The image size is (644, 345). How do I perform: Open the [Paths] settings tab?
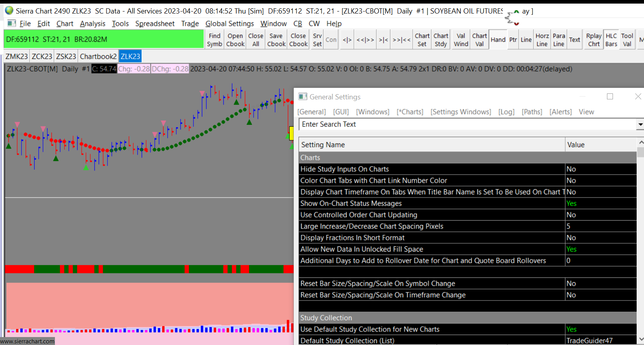click(x=532, y=112)
